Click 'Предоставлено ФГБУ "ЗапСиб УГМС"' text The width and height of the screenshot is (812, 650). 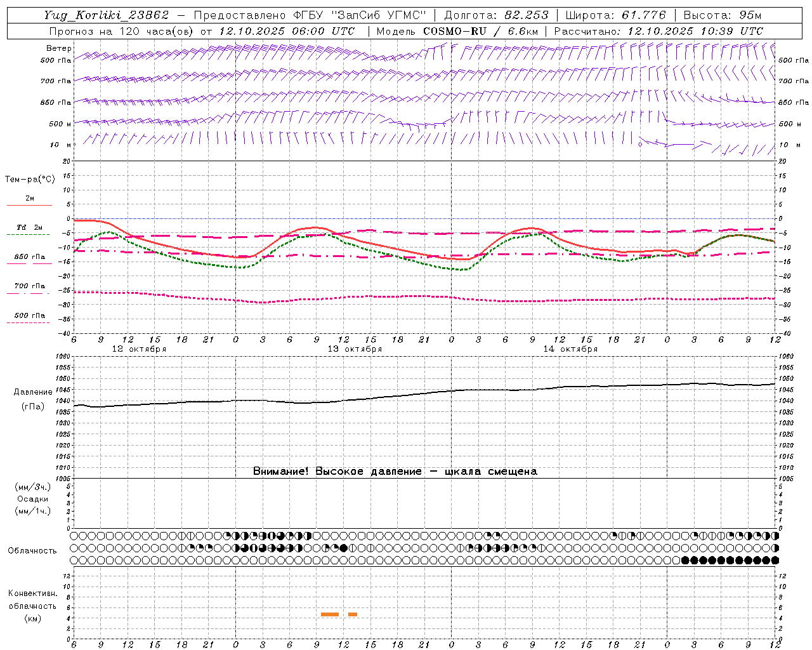(x=310, y=15)
